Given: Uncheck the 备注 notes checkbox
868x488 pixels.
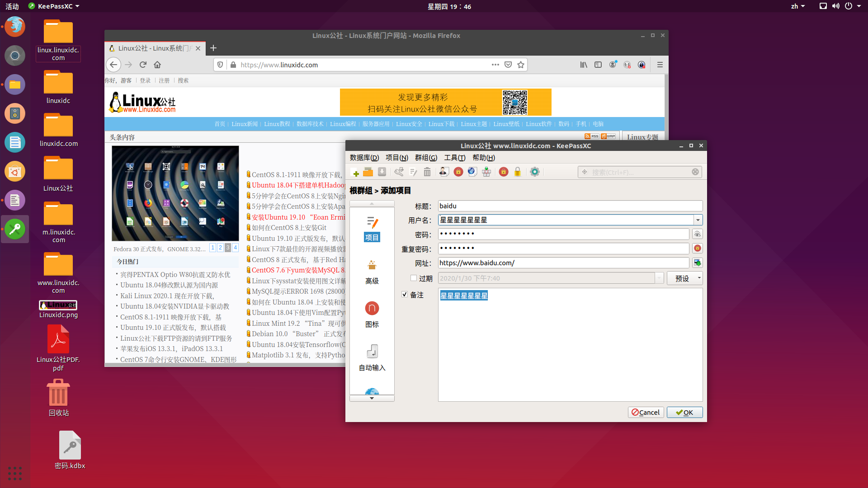Looking at the screenshot, I should click(405, 294).
